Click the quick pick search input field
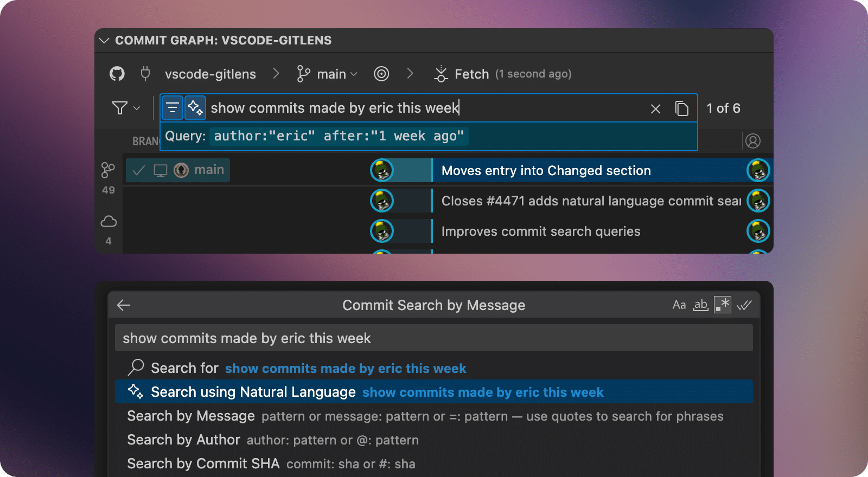This screenshot has height=477, width=868. point(434,338)
